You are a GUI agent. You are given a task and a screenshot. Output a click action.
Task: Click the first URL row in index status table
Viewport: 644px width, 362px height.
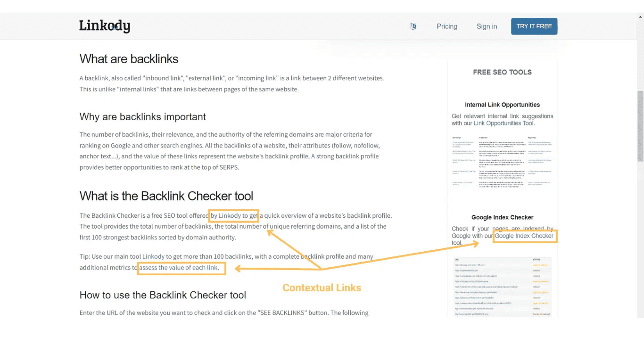click(x=469, y=265)
